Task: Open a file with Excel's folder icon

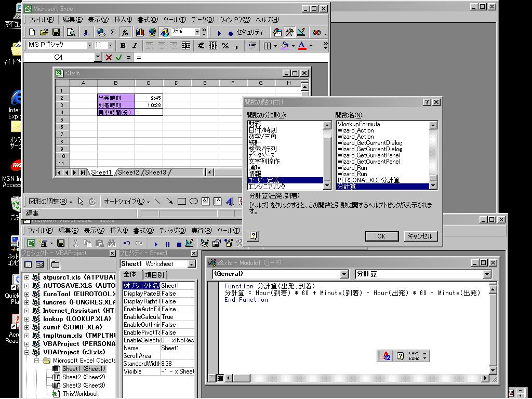Action: [x=44, y=32]
